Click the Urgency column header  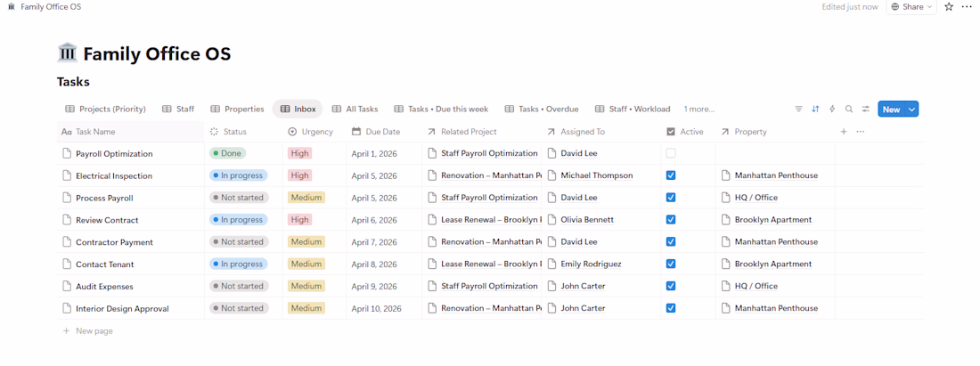(314, 132)
